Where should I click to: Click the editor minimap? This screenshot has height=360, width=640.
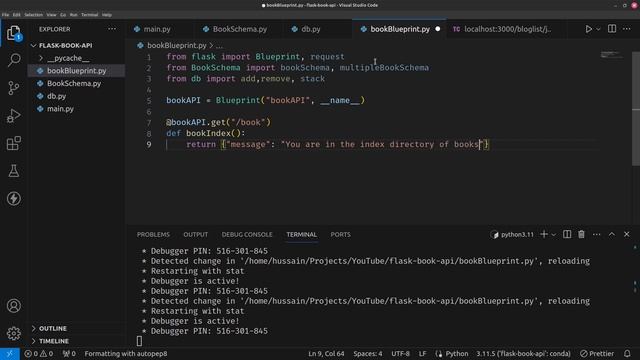611,54
